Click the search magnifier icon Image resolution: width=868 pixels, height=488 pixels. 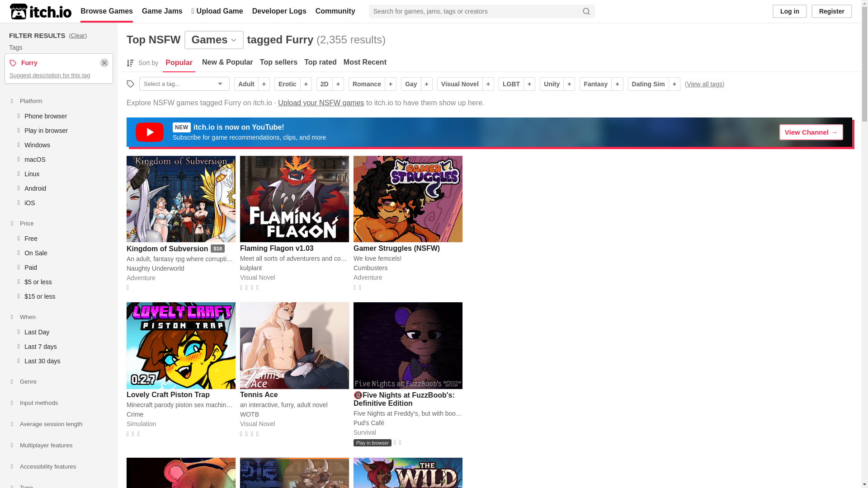tap(586, 11)
